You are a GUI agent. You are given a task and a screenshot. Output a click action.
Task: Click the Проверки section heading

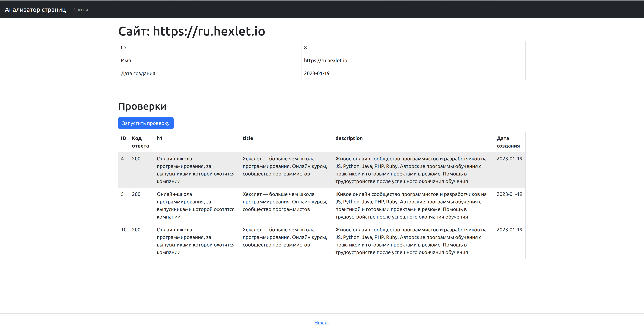[142, 106]
